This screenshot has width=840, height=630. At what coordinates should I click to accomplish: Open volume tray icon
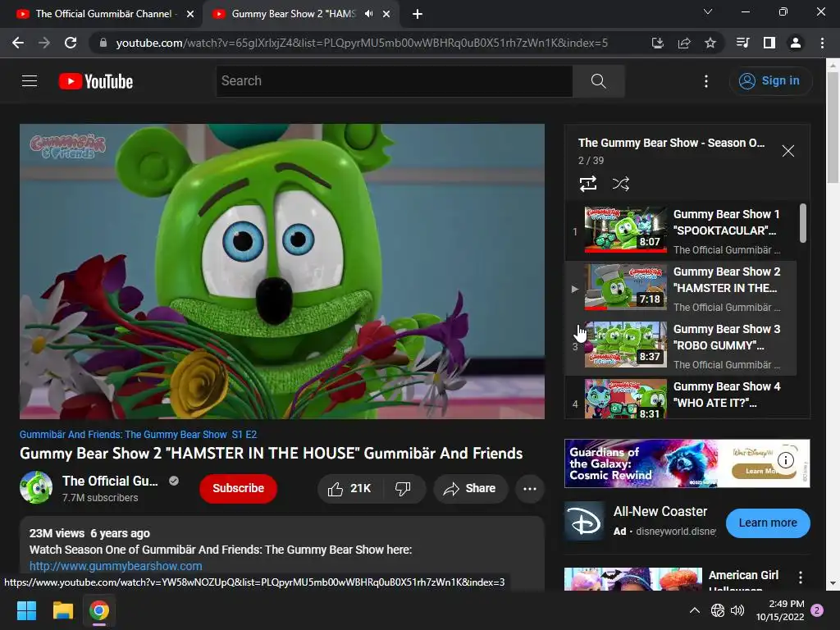coord(737,610)
